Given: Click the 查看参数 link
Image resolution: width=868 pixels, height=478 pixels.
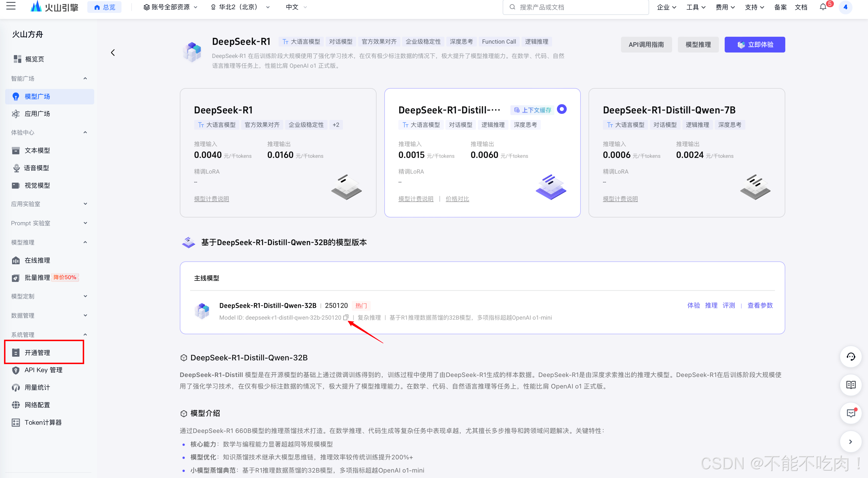Looking at the screenshot, I should (x=760, y=305).
